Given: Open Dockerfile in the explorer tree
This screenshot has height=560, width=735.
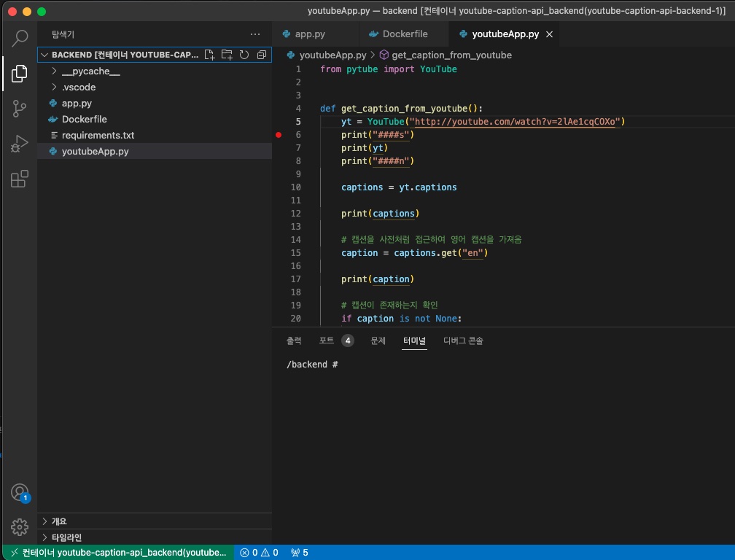Looking at the screenshot, I should 155,119.
